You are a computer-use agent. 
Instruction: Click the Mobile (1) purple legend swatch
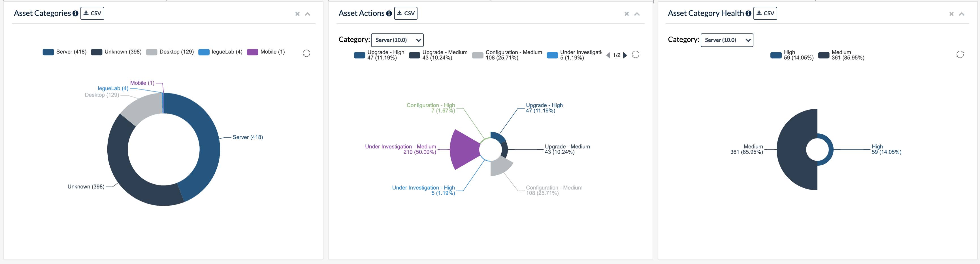(253, 52)
